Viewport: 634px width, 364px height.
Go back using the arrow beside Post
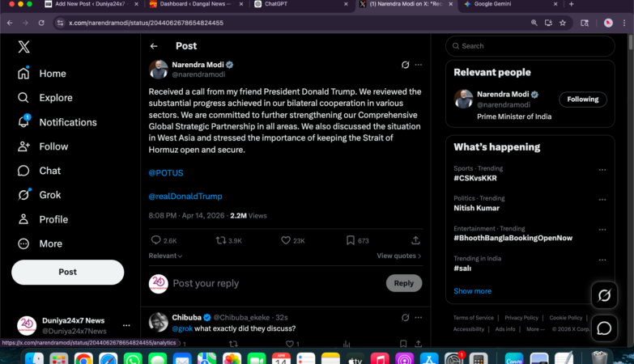tap(154, 46)
